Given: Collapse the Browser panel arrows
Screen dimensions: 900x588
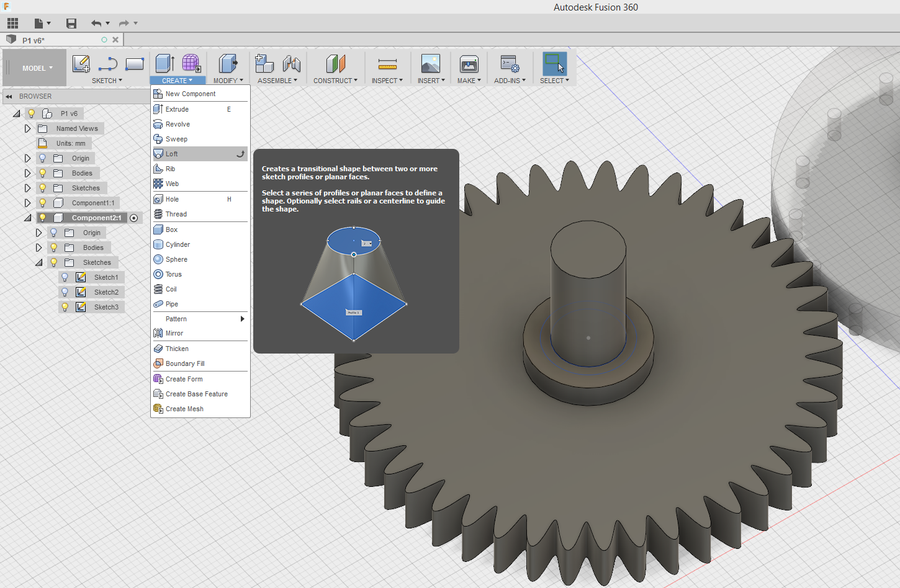Looking at the screenshot, I should click(9, 96).
